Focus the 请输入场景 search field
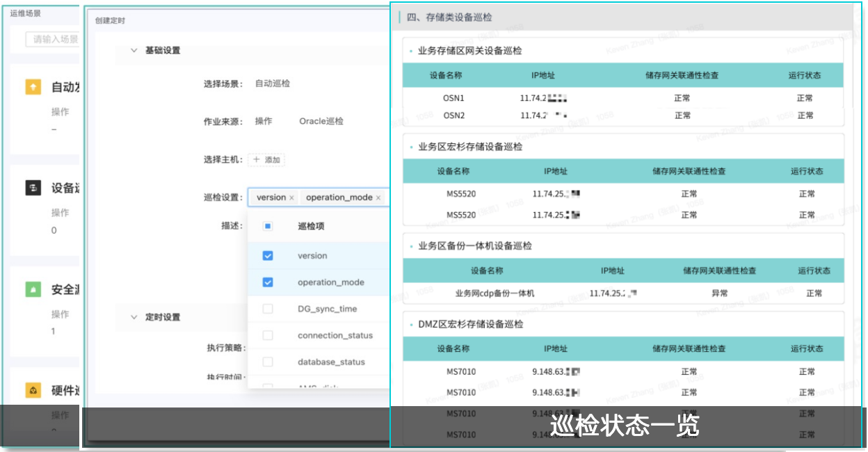 pyautogui.click(x=52, y=39)
